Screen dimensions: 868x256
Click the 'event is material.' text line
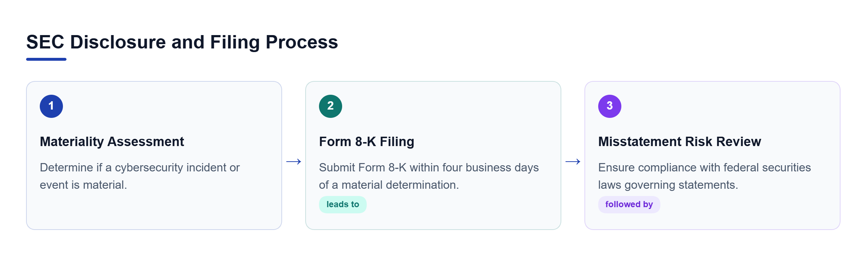[83, 185]
